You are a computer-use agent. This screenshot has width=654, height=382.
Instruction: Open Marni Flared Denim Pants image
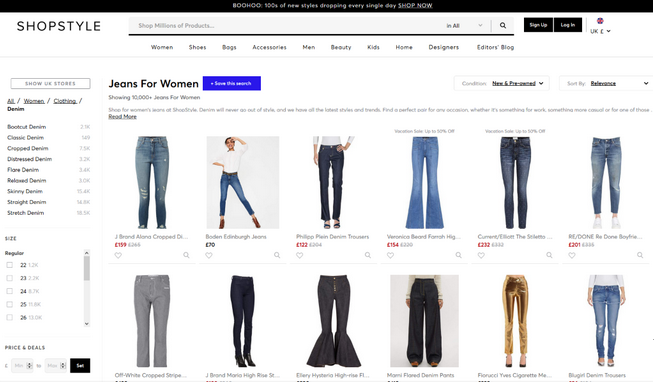(424, 321)
